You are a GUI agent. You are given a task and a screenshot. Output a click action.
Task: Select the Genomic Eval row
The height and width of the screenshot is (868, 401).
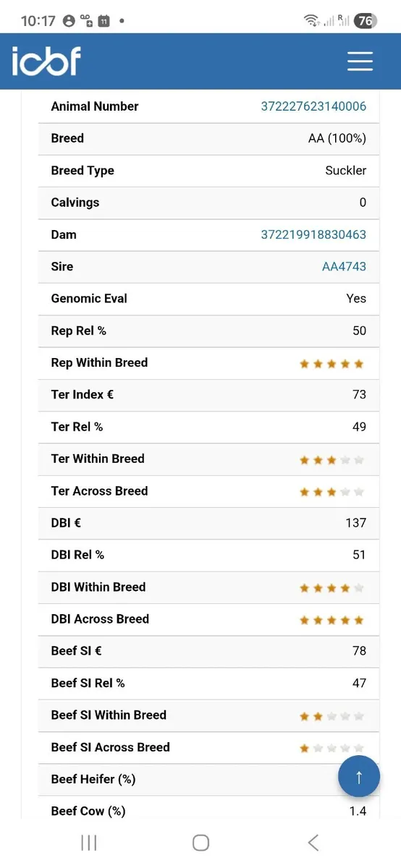click(x=208, y=299)
